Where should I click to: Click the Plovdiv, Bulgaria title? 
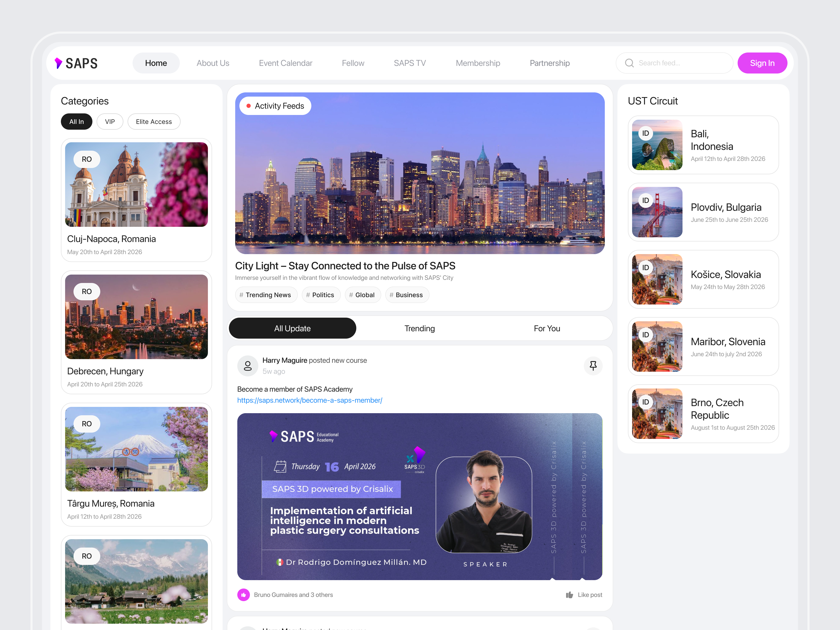pos(726,207)
